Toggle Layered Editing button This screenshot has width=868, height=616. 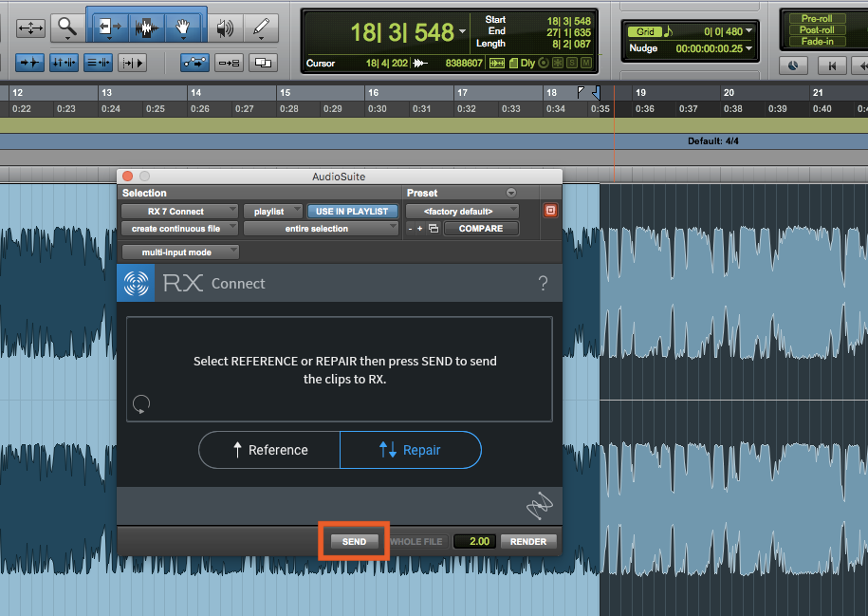[263, 63]
